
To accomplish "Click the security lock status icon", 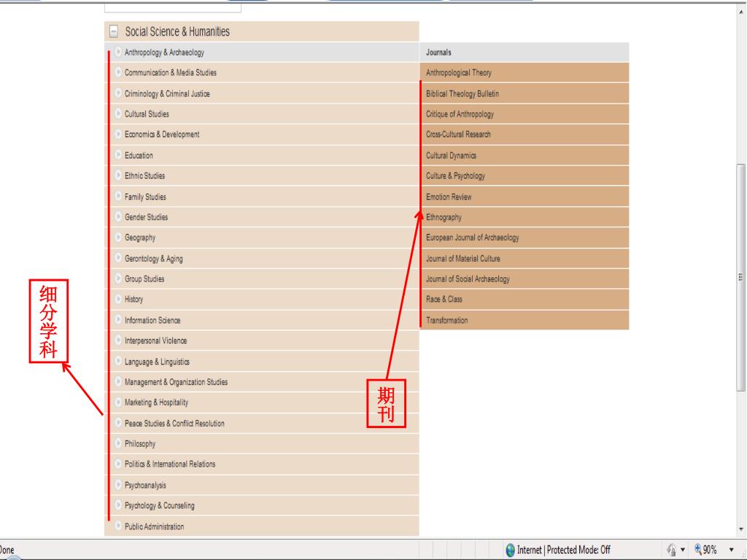I will click(x=672, y=550).
